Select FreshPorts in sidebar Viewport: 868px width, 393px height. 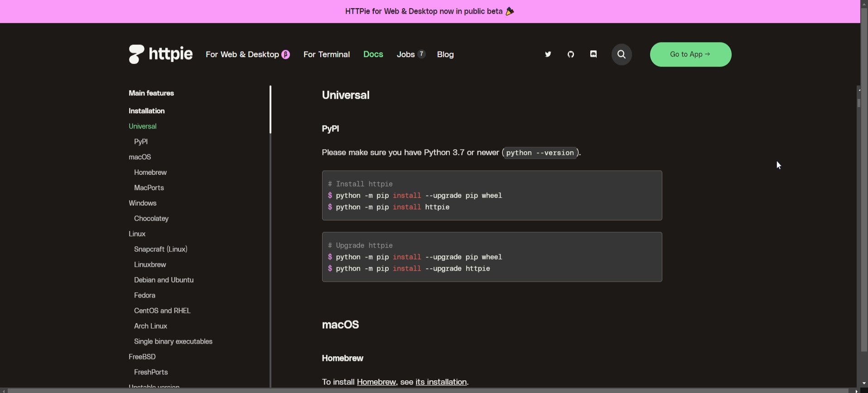pyautogui.click(x=151, y=373)
